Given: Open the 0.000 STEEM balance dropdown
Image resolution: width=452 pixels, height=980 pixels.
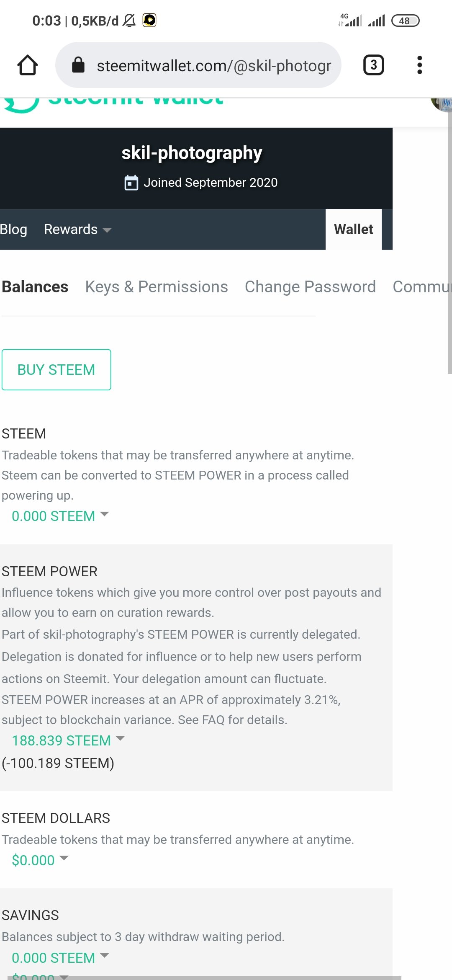Looking at the screenshot, I should [60, 516].
